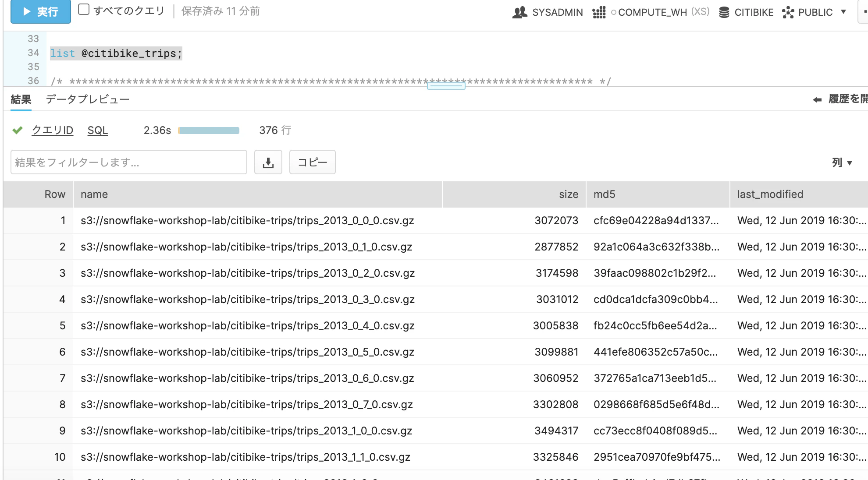Viewport: 868px width, 480px height.
Task: Click the Copy results button
Action: [312, 162]
